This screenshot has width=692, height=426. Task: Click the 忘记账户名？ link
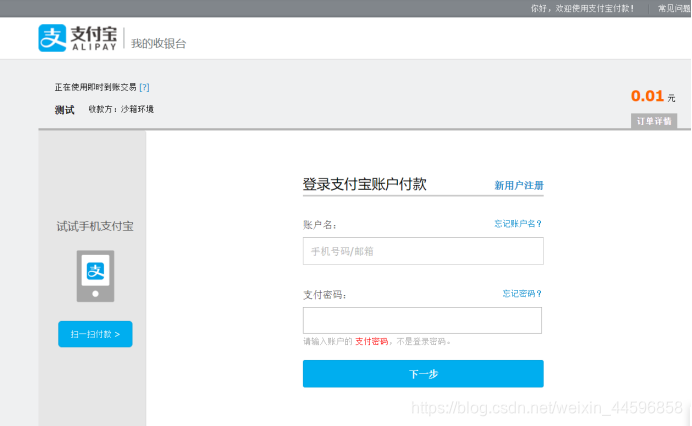[518, 223]
